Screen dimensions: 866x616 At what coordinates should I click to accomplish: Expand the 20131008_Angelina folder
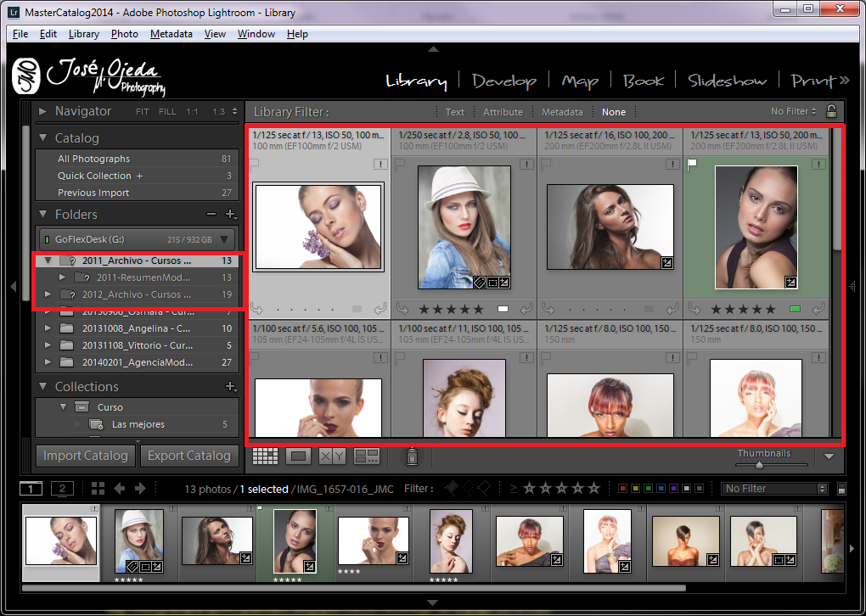tap(48, 328)
